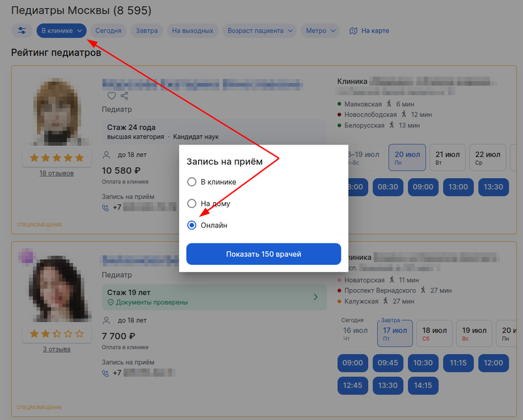Expand the В клинике filter dropdown
This screenshot has width=523, height=420.
pos(61,31)
